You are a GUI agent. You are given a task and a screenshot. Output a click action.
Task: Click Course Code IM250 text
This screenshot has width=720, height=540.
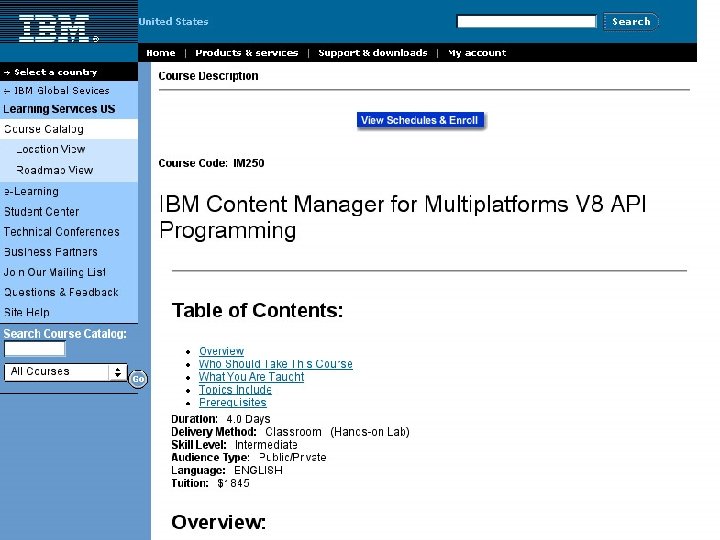[x=211, y=163]
